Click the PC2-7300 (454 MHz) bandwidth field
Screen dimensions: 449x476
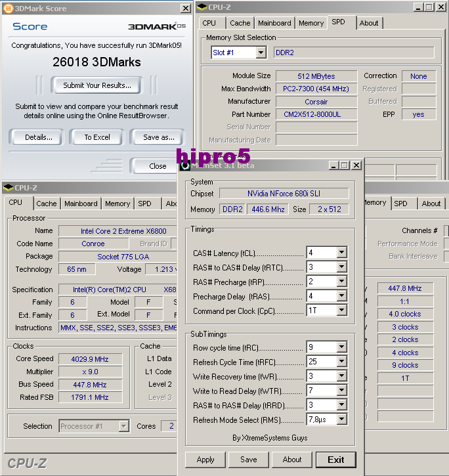(316, 89)
